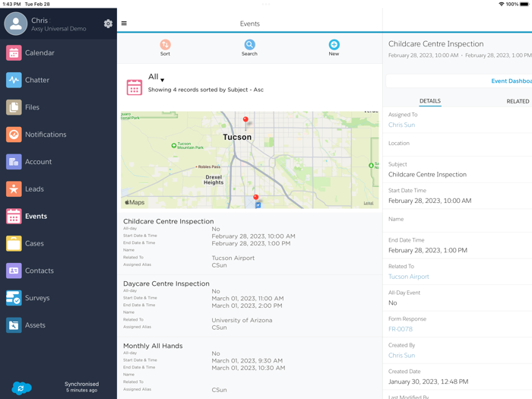The width and height of the screenshot is (532, 399).
Task: Open the Contacts card icon
Action: point(14,271)
